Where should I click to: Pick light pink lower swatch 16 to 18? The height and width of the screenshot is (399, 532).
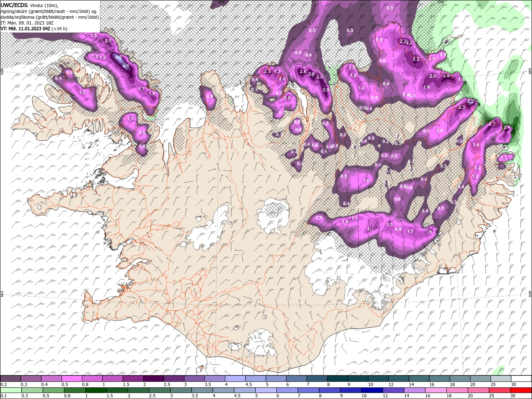pos(436,390)
